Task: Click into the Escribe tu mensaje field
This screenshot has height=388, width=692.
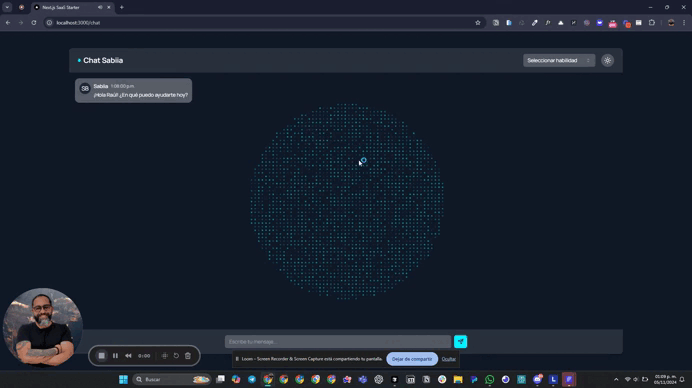Action: [x=338, y=341]
